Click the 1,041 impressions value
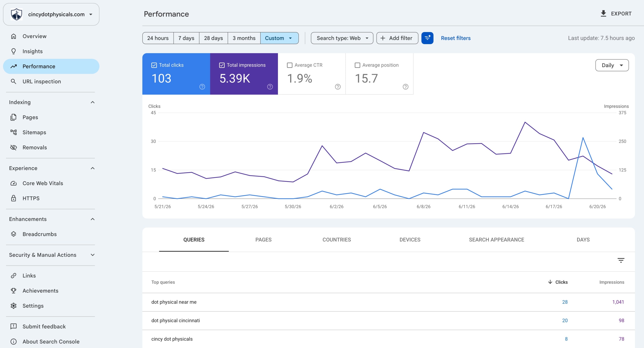644x348 pixels. click(x=618, y=302)
